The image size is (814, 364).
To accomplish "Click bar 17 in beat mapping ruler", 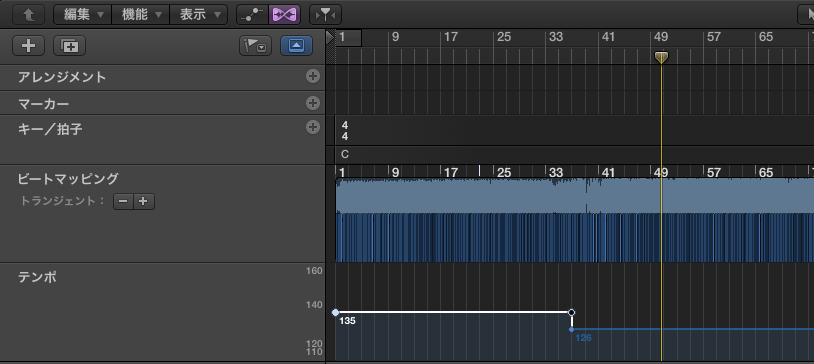I will pos(451,172).
